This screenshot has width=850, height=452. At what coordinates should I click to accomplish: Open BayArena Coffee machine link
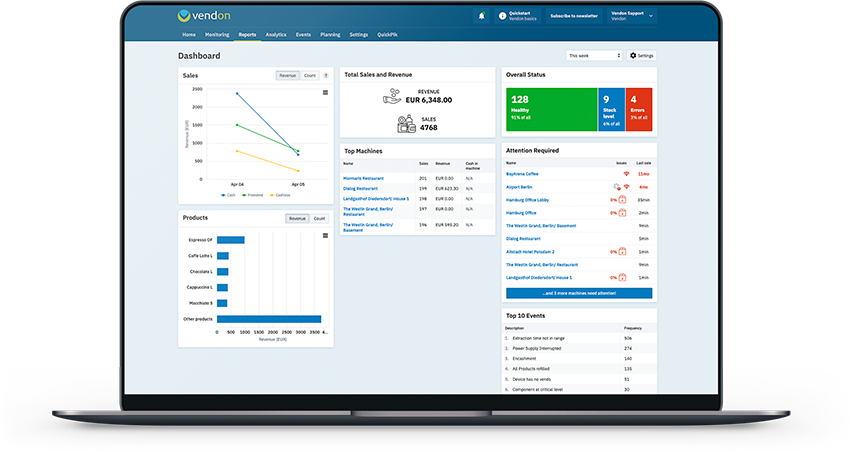(522, 174)
